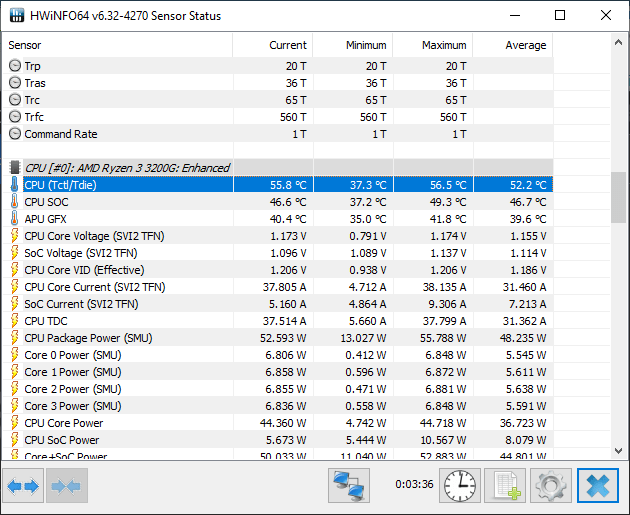Click the 560 T current Trfc value
Image resolution: width=630 pixels, height=515 pixels.
[293, 117]
